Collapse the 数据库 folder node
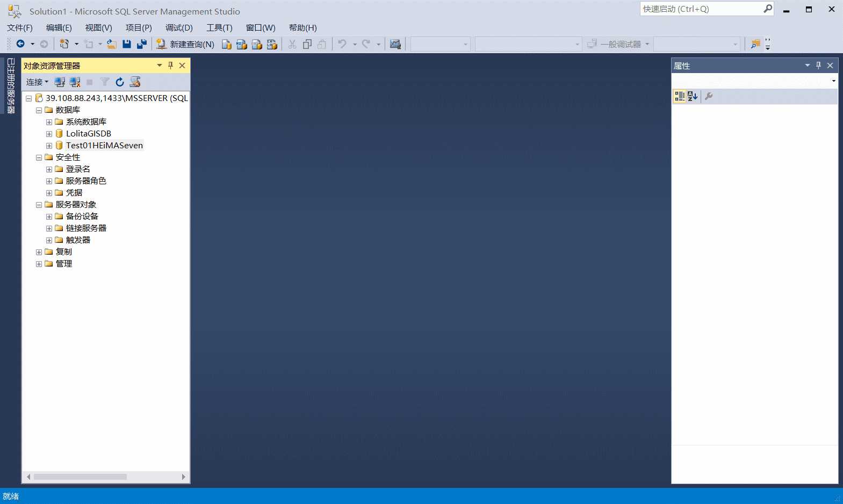Image resolution: width=843 pixels, height=504 pixels. pos(39,110)
